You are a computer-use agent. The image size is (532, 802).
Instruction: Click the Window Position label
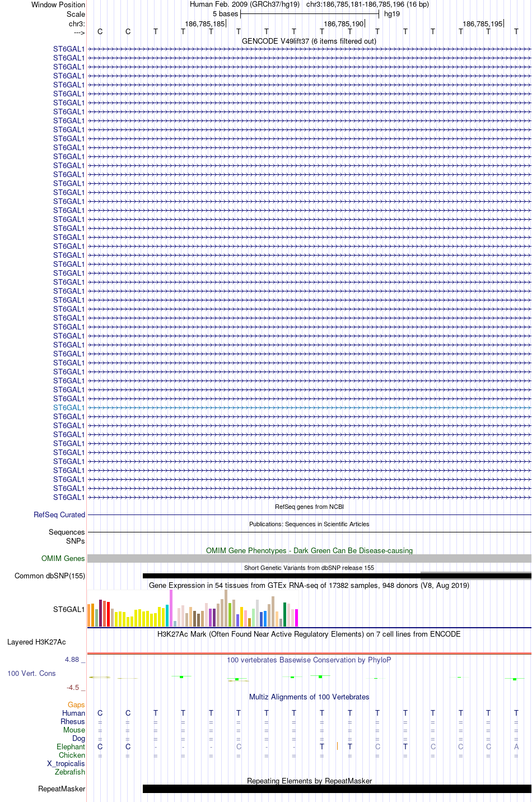[58, 4]
